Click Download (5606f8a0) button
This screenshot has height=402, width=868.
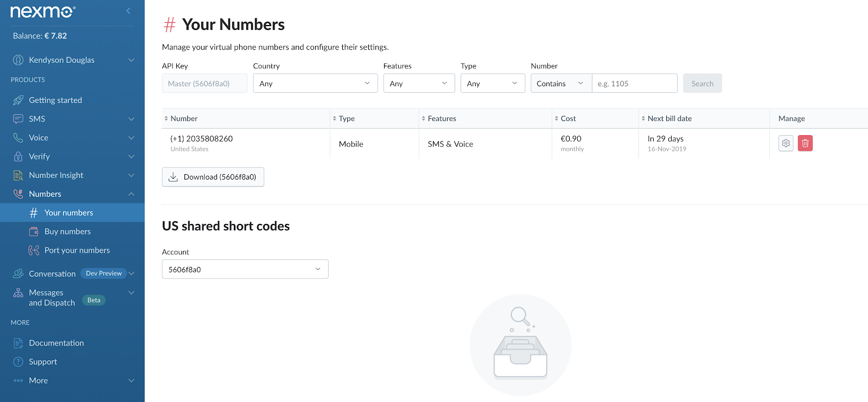point(213,177)
